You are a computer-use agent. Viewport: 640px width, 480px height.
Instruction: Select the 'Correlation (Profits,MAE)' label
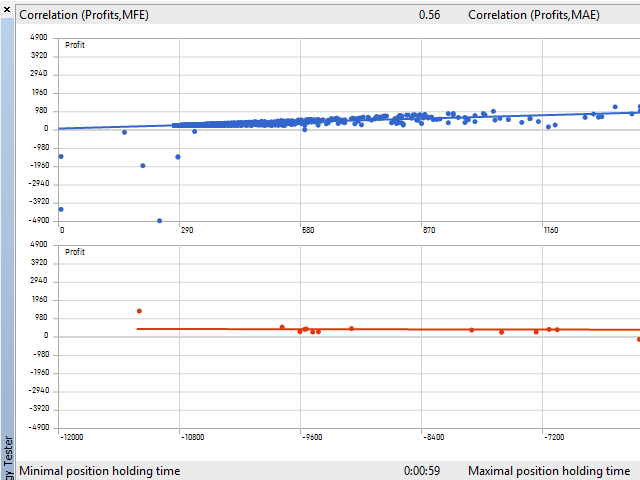coord(534,15)
